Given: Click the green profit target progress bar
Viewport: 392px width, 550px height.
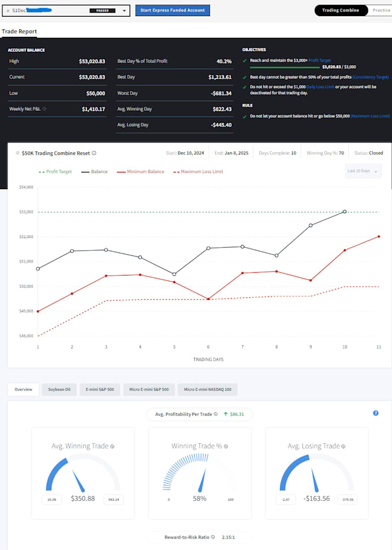Looking at the screenshot, I should pos(284,67).
